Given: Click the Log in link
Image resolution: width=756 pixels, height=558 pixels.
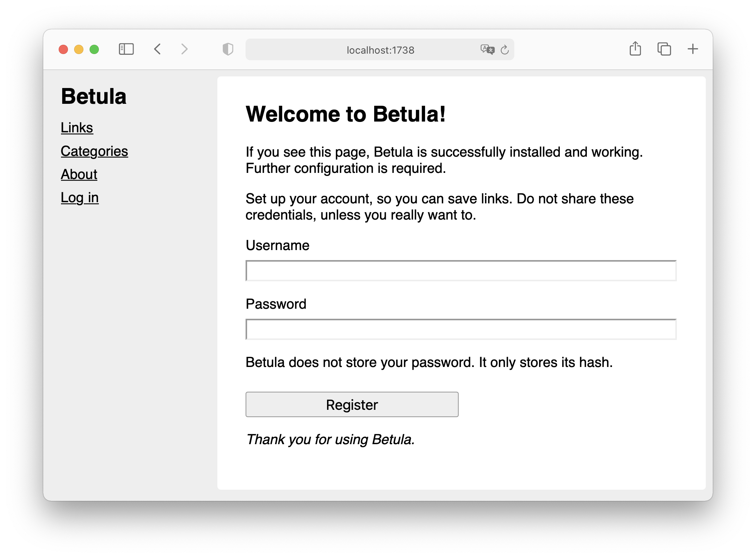Looking at the screenshot, I should pyautogui.click(x=80, y=198).
